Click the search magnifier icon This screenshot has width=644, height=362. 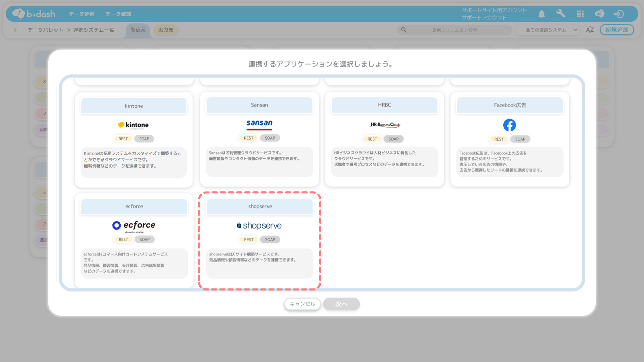404,30
